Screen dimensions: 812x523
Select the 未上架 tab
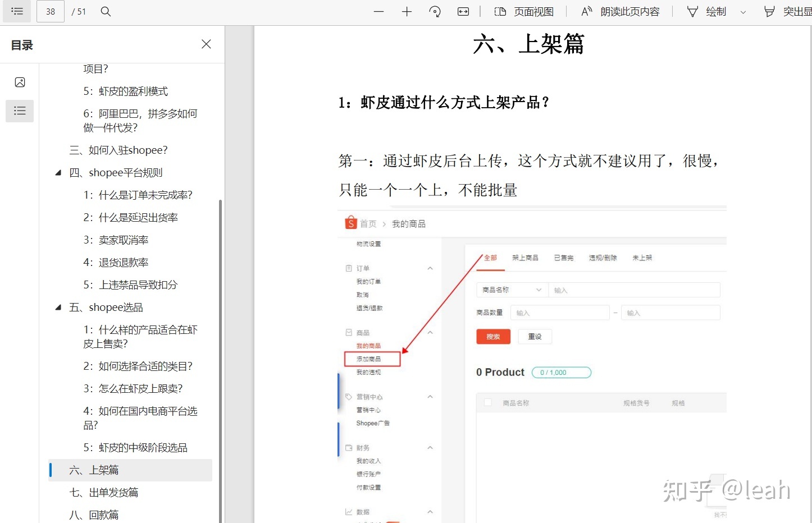[642, 258]
